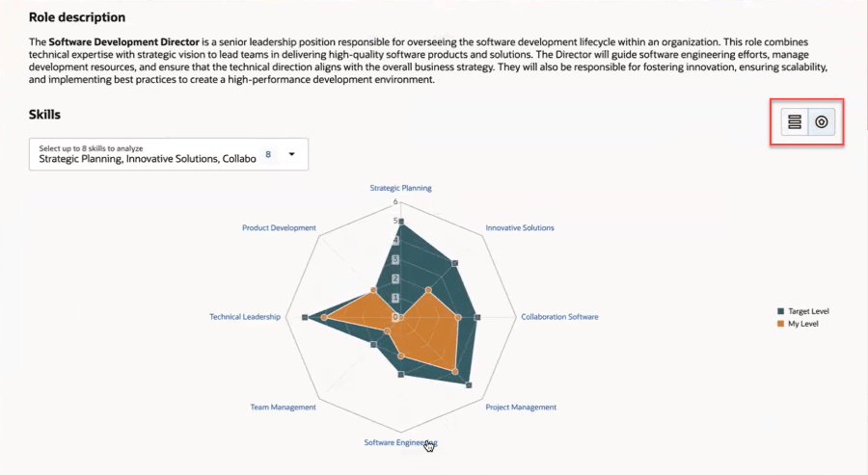This screenshot has width=868, height=475.
Task: Click the Product Development axis label
Action: pos(279,227)
